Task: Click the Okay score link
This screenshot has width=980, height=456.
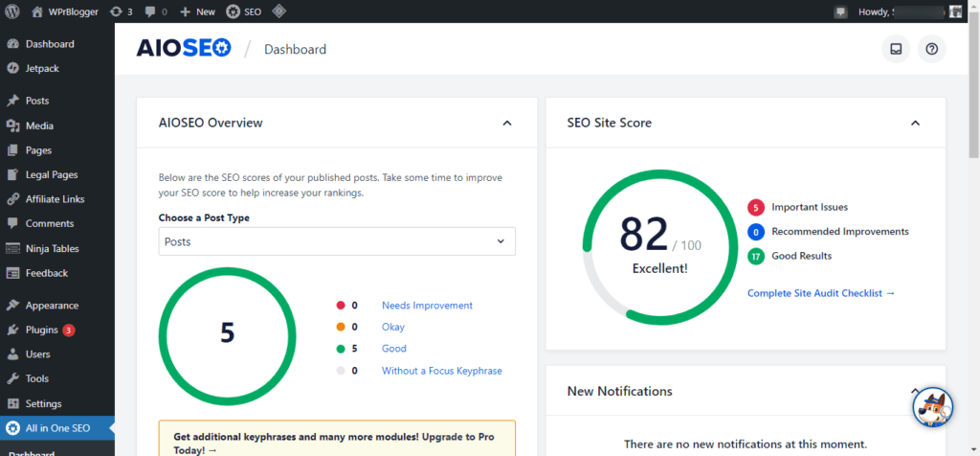Action: [x=393, y=327]
